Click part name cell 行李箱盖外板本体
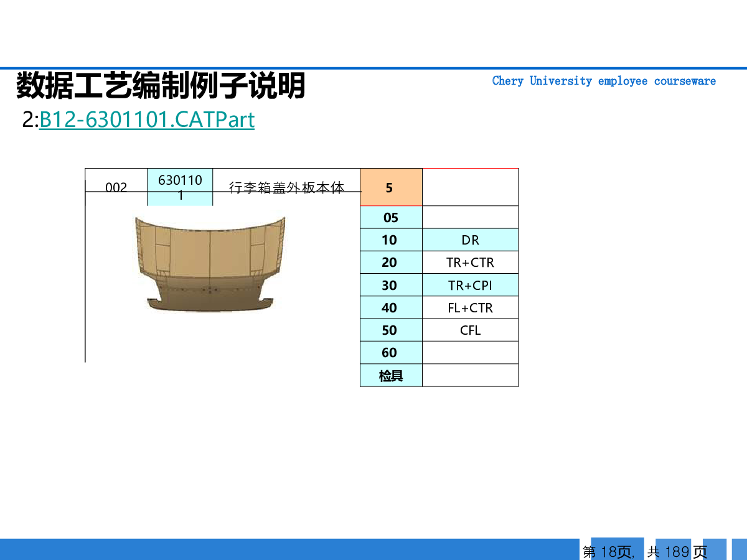The height and width of the screenshot is (560, 747). [286, 187]
